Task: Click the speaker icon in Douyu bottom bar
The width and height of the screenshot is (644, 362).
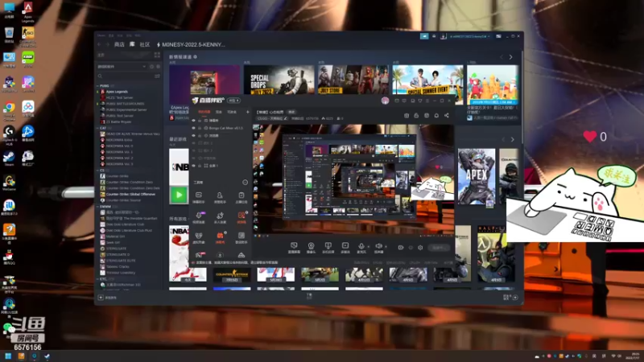Action: tap(378, 247)
